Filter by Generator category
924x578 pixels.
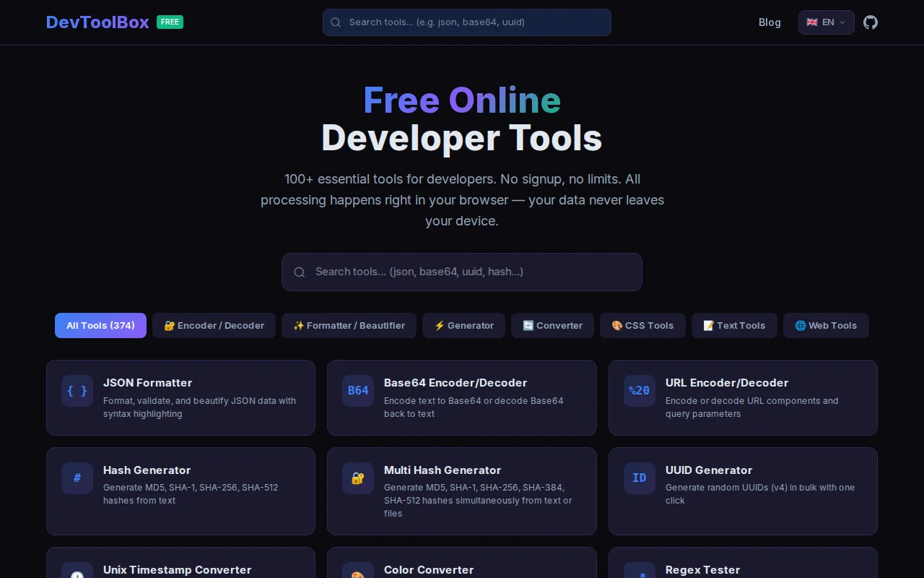pos(463,326)
